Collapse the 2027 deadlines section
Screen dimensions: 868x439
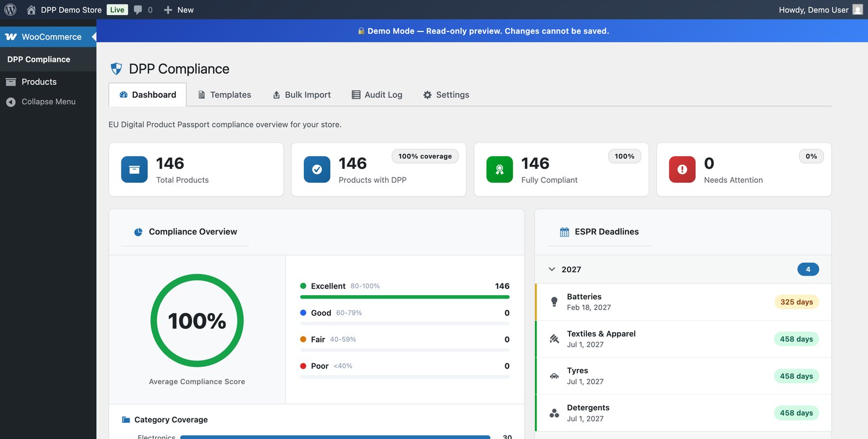(x=552, y=269)
